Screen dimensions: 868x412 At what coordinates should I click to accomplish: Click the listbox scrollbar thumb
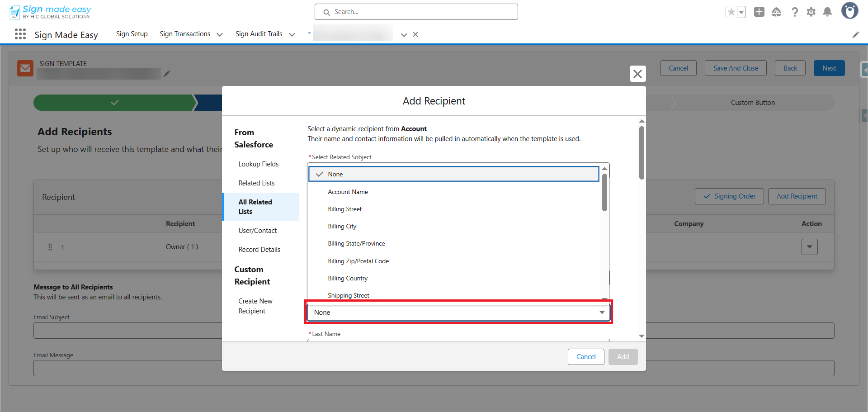click(604, 193)
